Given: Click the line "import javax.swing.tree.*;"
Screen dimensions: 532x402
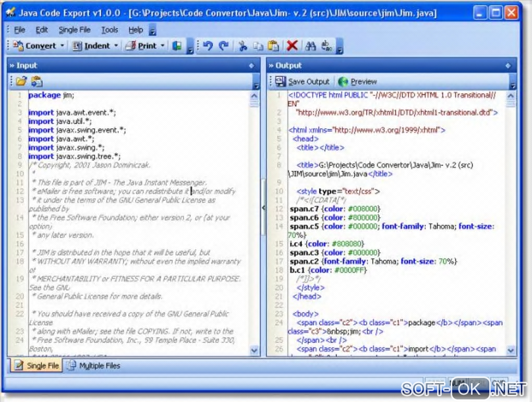Looking at the screenshot, I should 74,156.
